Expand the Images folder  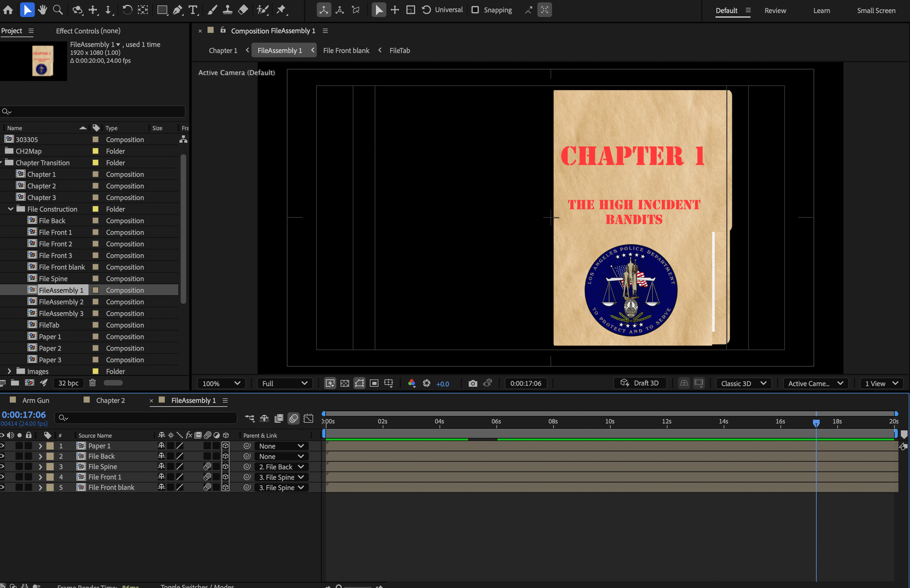point(9,371)
